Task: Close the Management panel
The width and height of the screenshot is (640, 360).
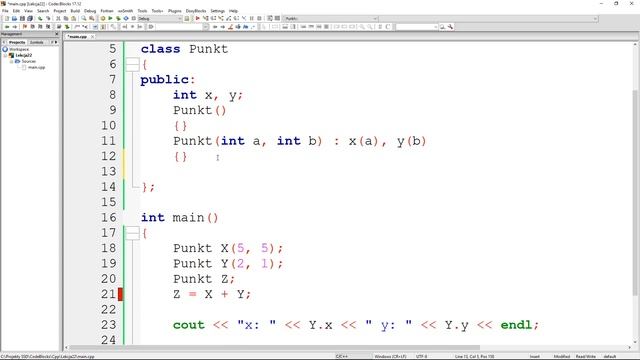Action: (57, 34)
